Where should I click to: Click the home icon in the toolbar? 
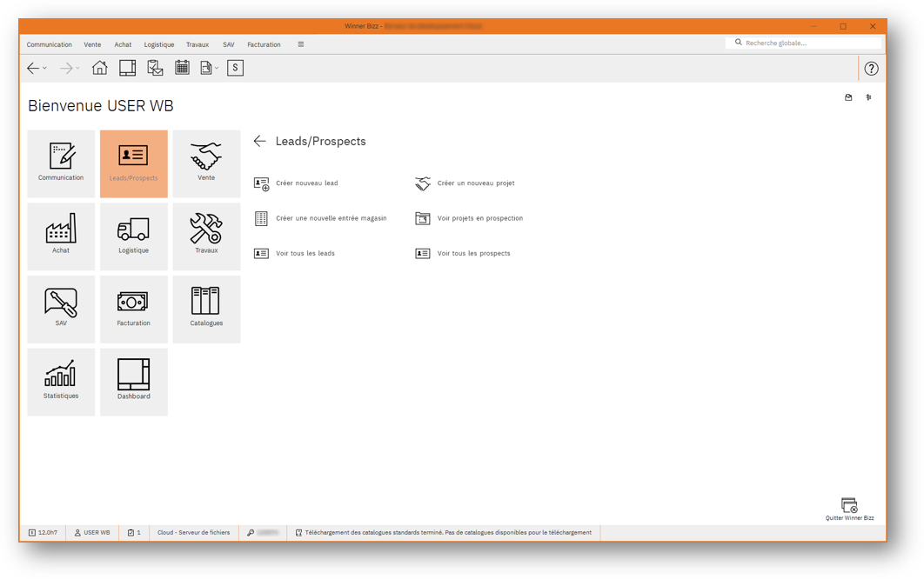point(99,67)
